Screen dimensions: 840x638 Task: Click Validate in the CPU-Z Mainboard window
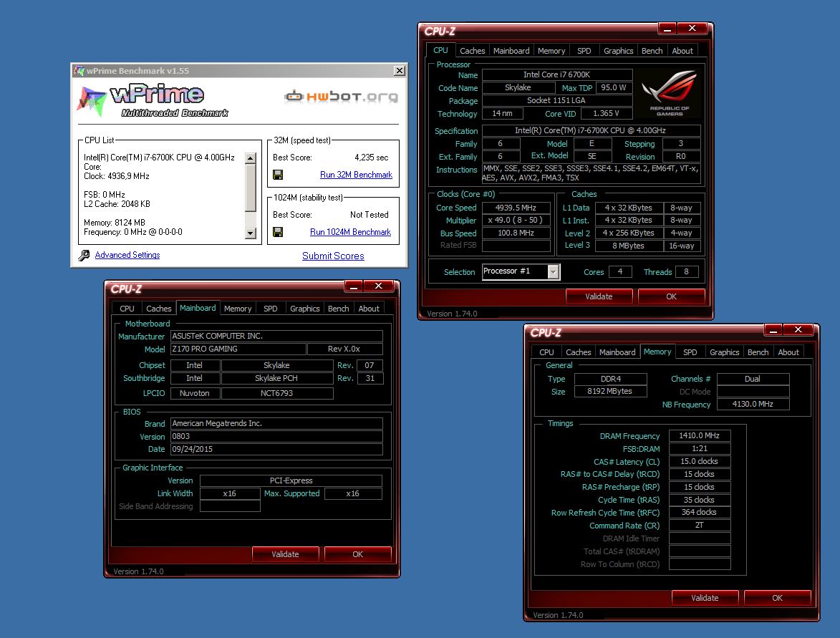click(285, 554)
